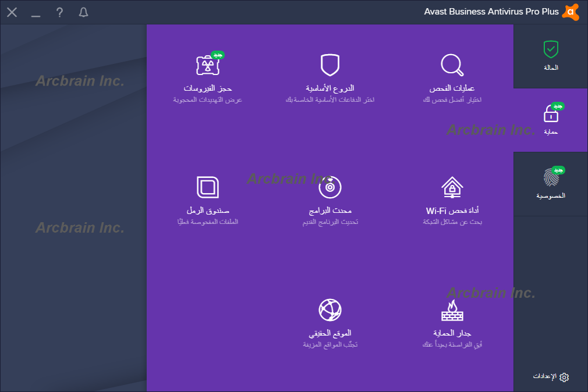This screenshot has width=588, height=392.
Task: Click the green 'جديد' badge on Privacy tab
Action: (558, 170)
